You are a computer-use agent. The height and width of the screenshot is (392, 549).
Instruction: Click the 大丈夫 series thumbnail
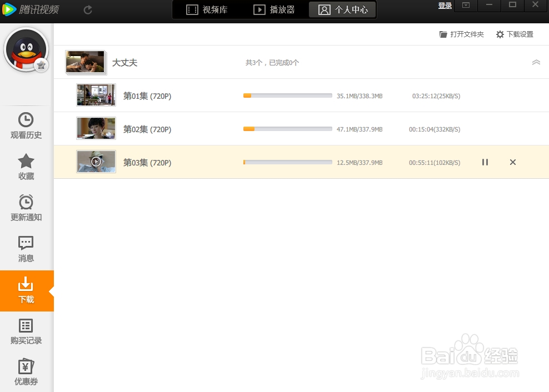coord(86,63)
